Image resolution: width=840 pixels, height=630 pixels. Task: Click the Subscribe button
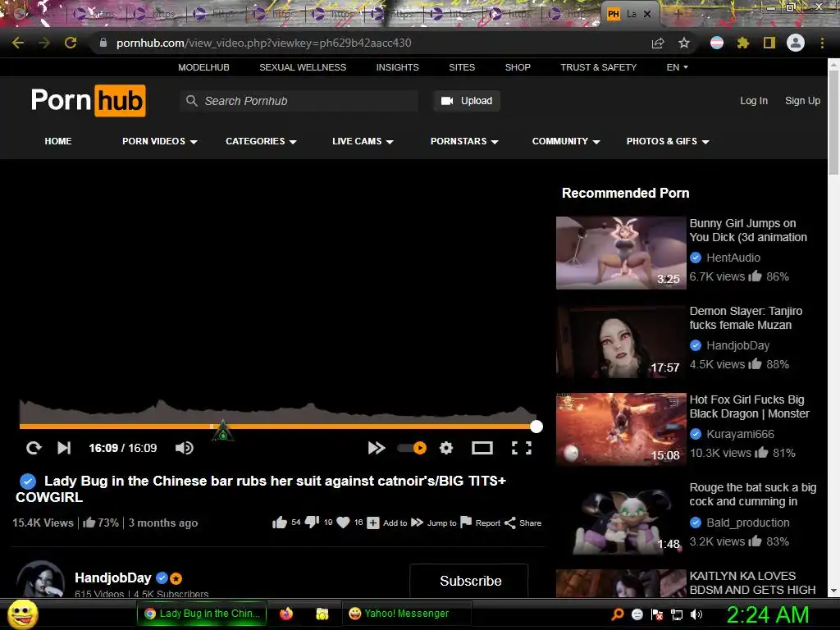point(470,581)
